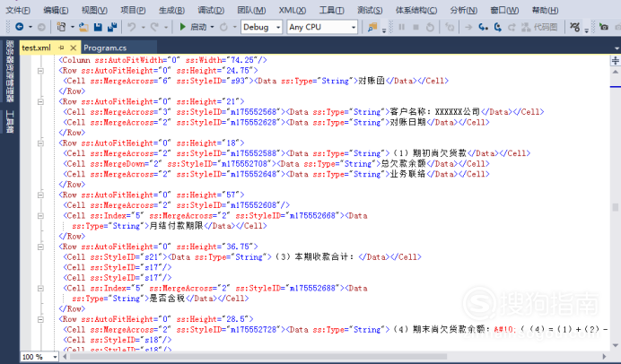The height and width of the screenshot is (364, 621).
Task: Collapse the Cell containing 是否含税
Action: click(40, 289)
